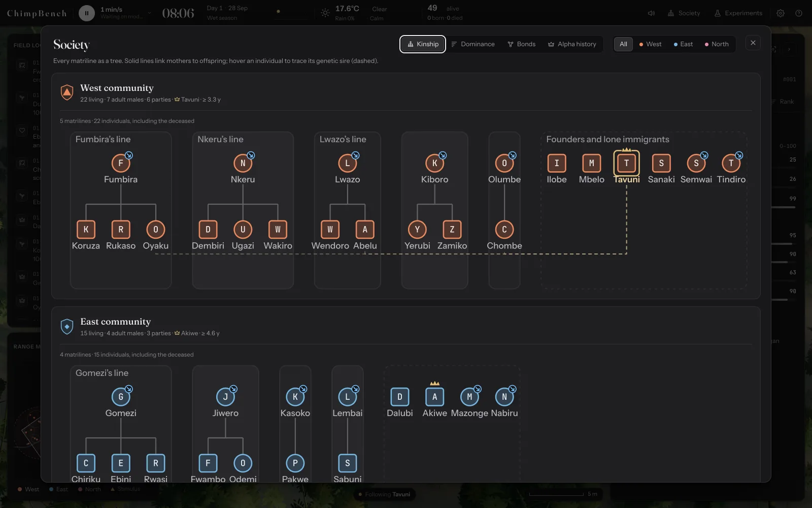This screenshot has width=812, height=508.
Task: Switch to the Kinship tab
Action: coord(423,44)
